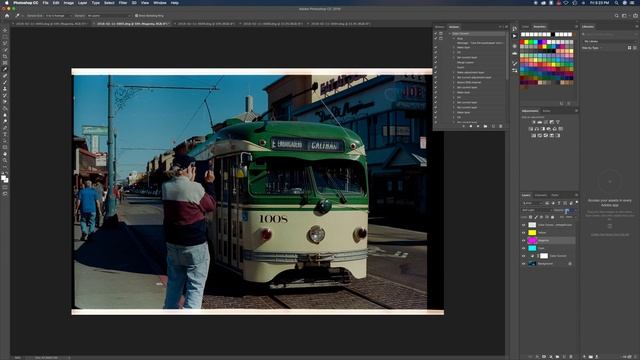Switch to the Channels tab
This screenshot has width=640, height=360.
(x=541, y=195)
